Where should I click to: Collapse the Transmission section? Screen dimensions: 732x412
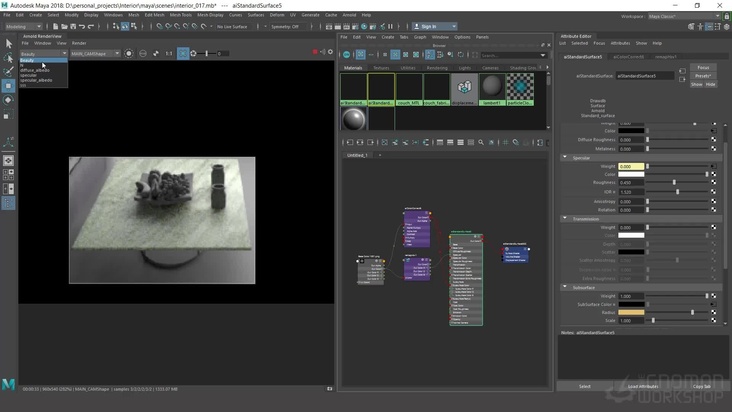click(565, 218)
